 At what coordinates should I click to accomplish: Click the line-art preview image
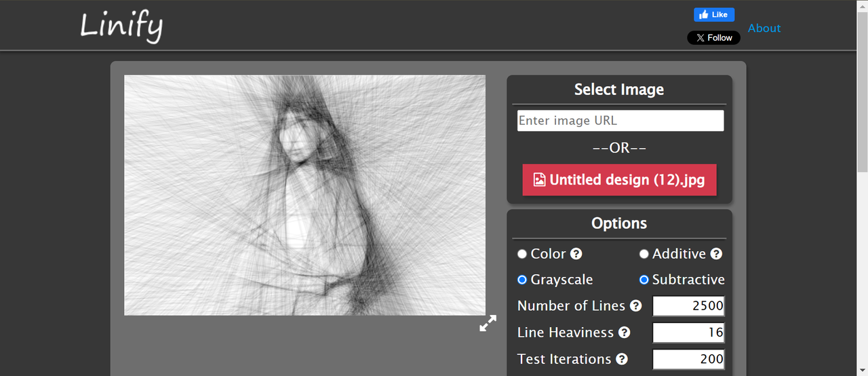[304, 195]
